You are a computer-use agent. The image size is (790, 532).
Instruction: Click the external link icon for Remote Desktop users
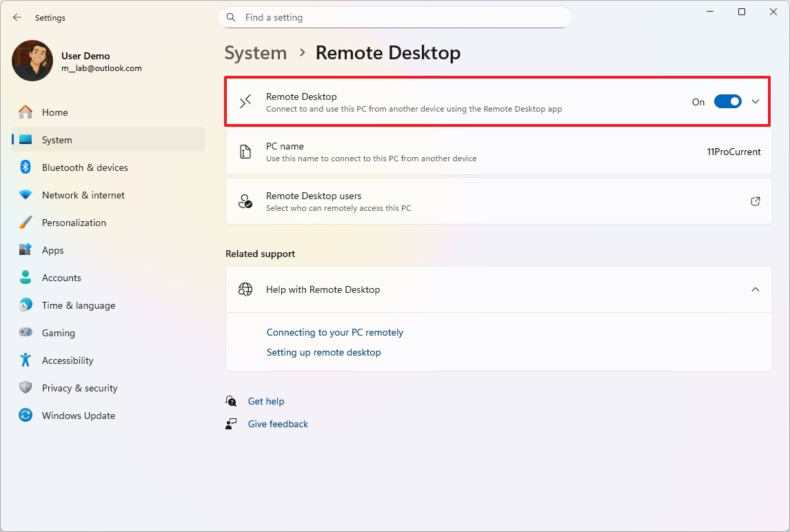pos(755,201)
